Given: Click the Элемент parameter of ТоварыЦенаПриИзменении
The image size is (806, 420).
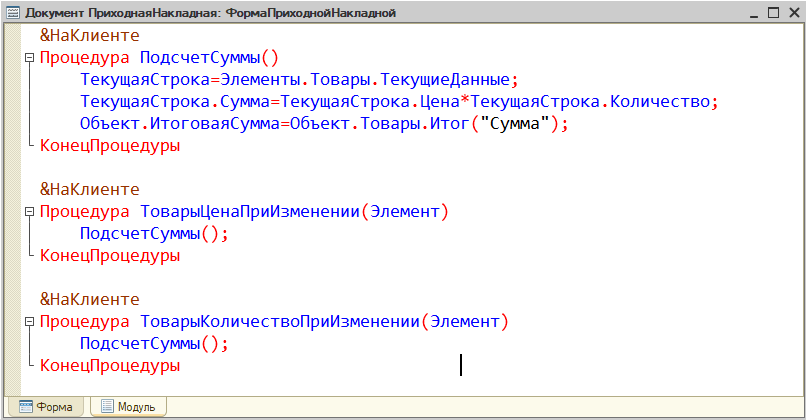Looking at the screenshot, I should coord(405,211).
